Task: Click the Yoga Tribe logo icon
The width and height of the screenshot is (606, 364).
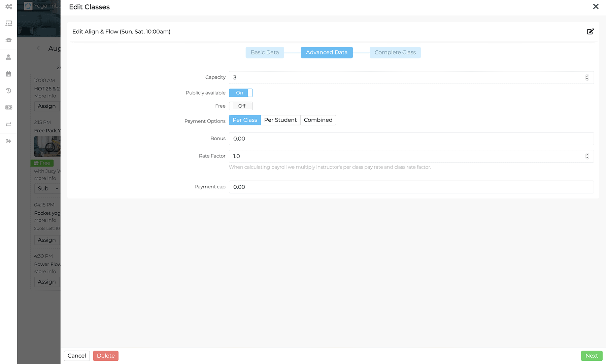Action: pyautogui.click(x=28, y=6)
